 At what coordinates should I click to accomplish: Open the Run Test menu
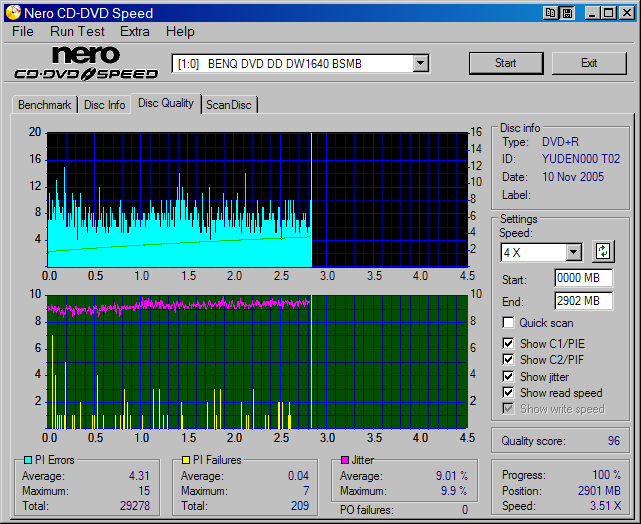77,31
